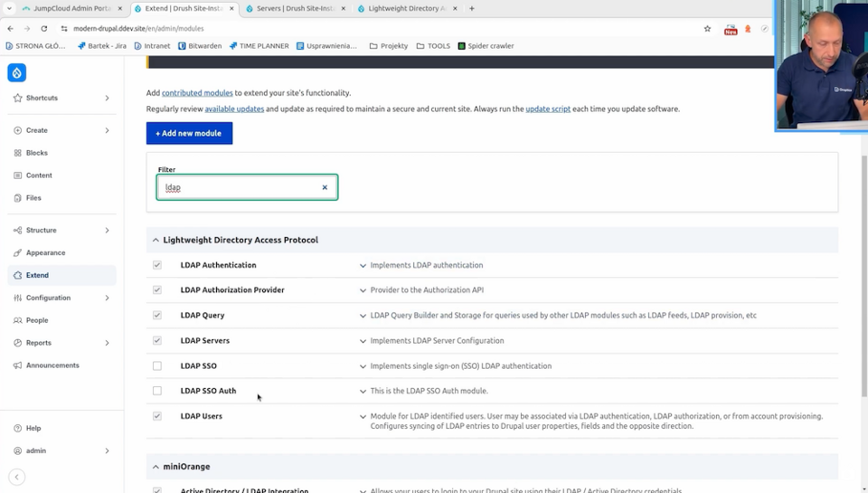Expand the LDAP Users description

(x=363, y=416)
